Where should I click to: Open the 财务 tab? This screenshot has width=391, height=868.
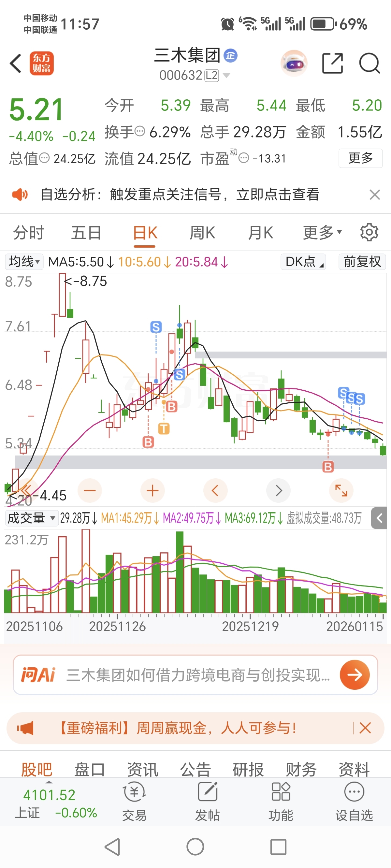pos(301,770)
